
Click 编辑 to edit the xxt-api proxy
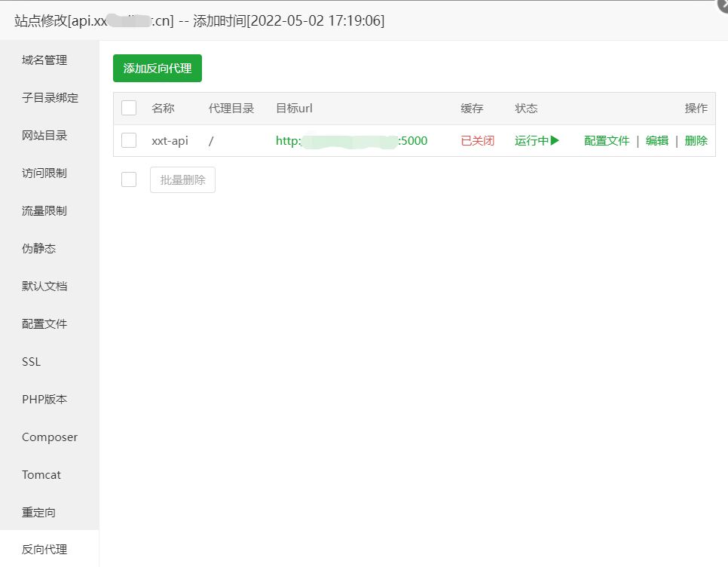point(656,140)
